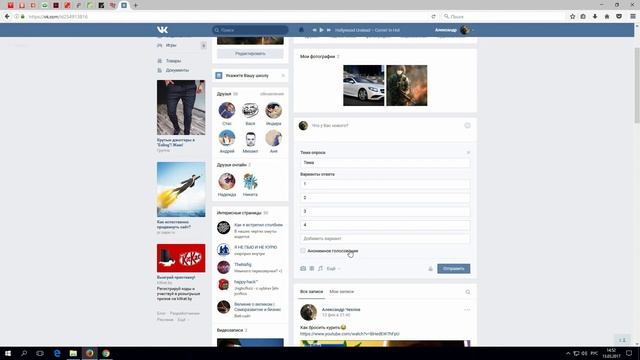Open the rocket man advertisement image
This screenshot has height=360, width=640.
click(x=181, y=189)
